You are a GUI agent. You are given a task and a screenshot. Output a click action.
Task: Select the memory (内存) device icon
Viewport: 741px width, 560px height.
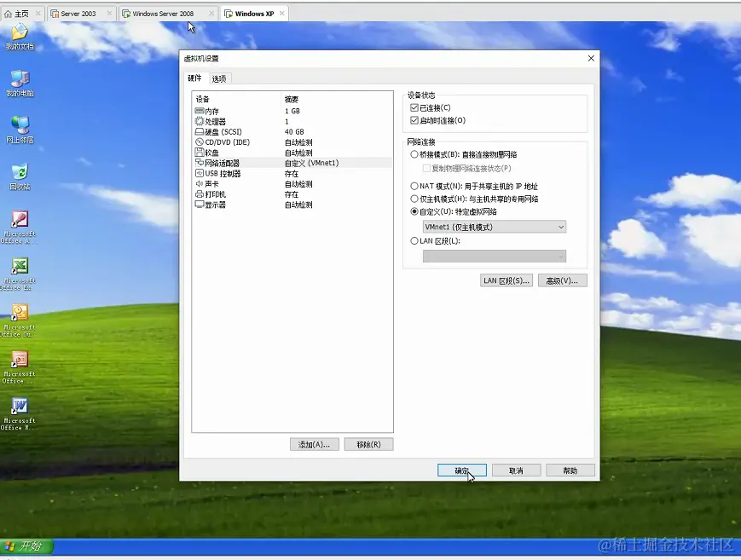click(200, 111)
